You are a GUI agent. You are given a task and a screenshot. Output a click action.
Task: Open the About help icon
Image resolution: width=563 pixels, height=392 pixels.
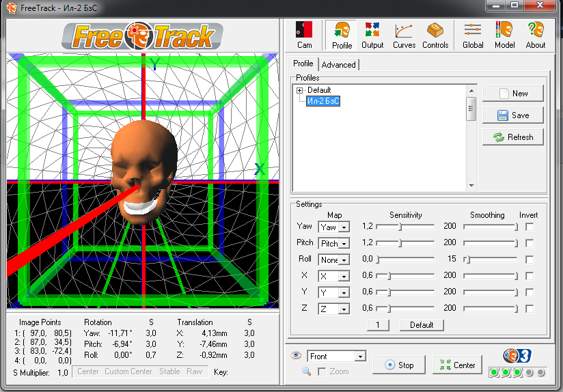(536, 34)
